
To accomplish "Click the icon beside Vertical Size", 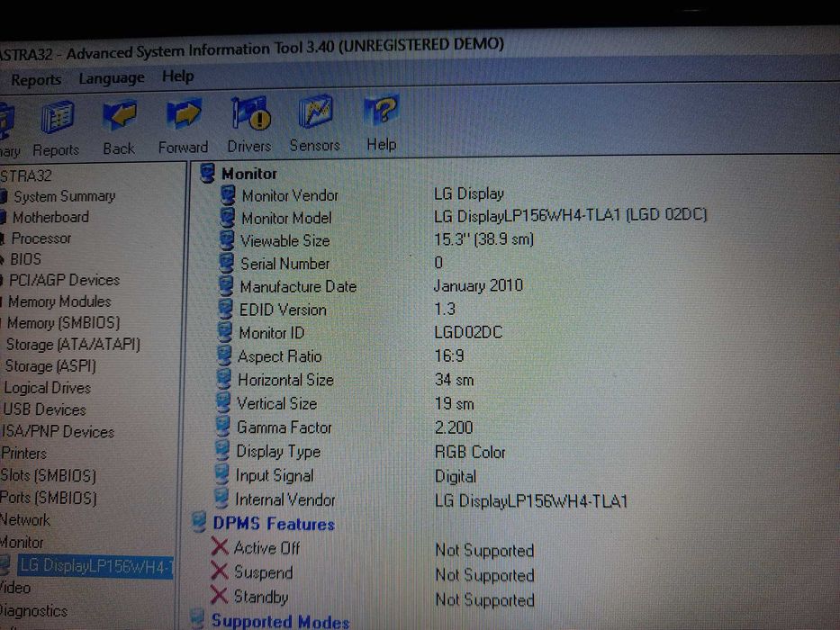I will click(x=223, y=403).
